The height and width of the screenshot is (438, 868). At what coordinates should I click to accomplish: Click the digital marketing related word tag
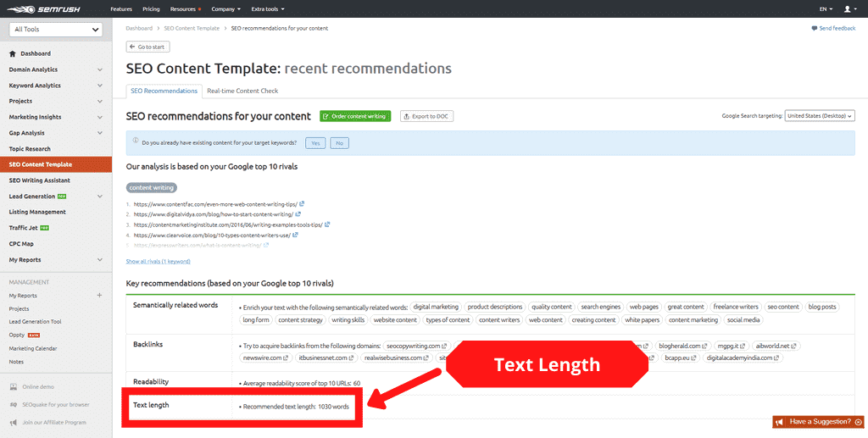[437, 307]
